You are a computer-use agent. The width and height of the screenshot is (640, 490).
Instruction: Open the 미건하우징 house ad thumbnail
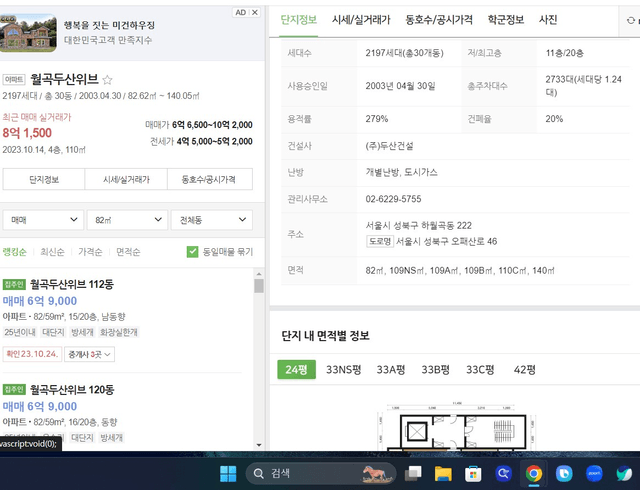[28, 33]
